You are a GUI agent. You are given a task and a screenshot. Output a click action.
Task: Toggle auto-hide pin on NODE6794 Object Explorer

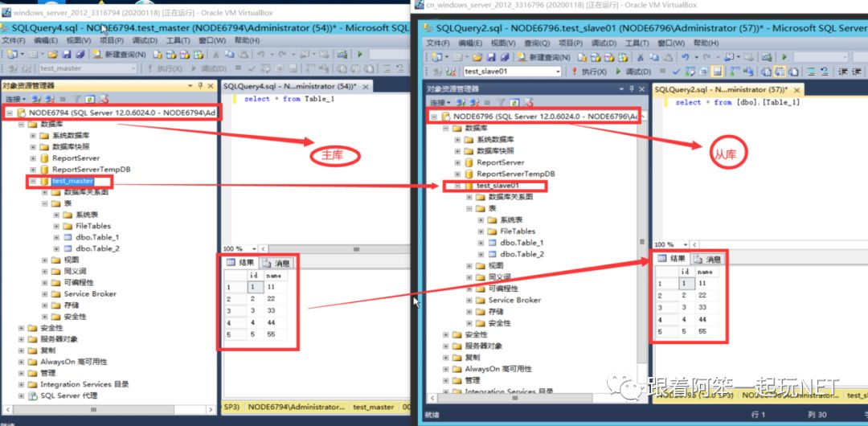(x=200, y=86)
